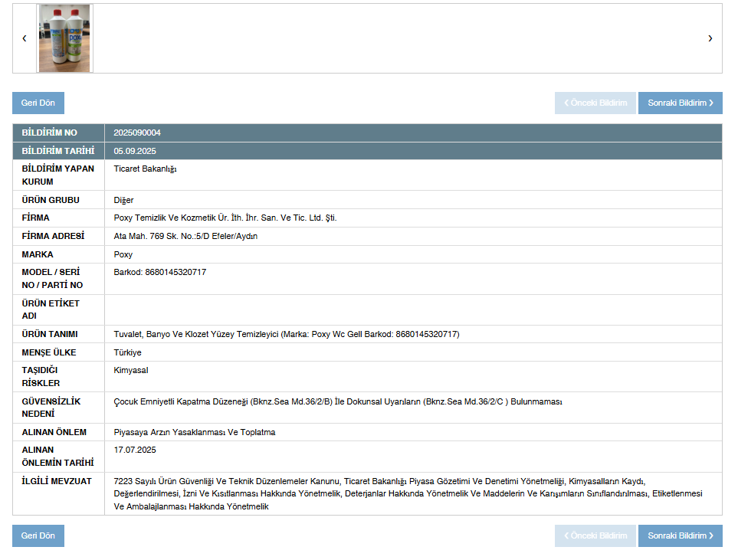The image size is (738, 560).
Task: Select the Piyasaya Arzın Yasaklanması measure text
Action: (194, 432)
